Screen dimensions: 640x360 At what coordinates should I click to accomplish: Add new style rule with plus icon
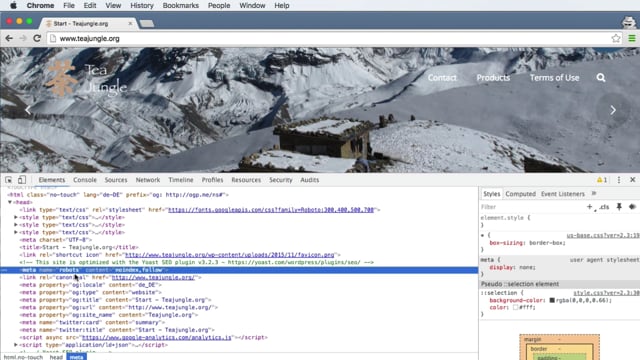(590, 207)
